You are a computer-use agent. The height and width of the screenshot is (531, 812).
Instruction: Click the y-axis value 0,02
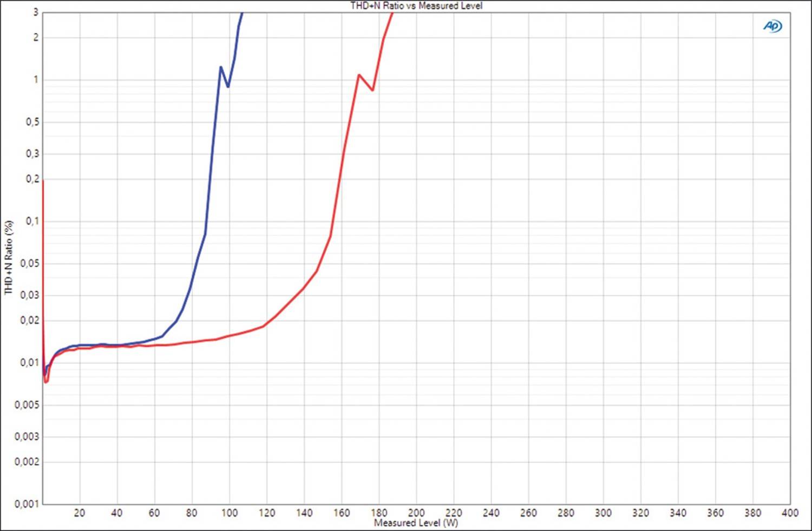click(x=30, y=320)
